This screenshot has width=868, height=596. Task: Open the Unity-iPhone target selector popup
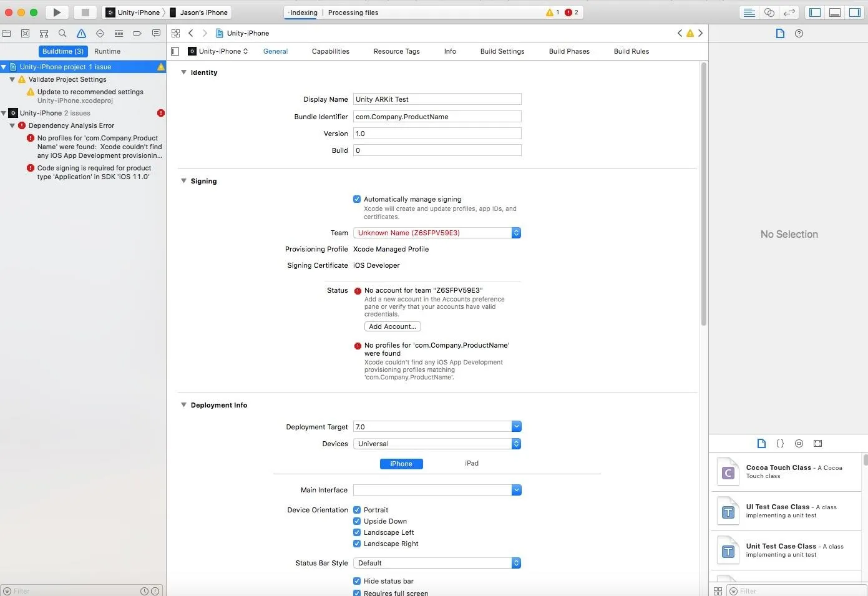[x=218, y=51]
